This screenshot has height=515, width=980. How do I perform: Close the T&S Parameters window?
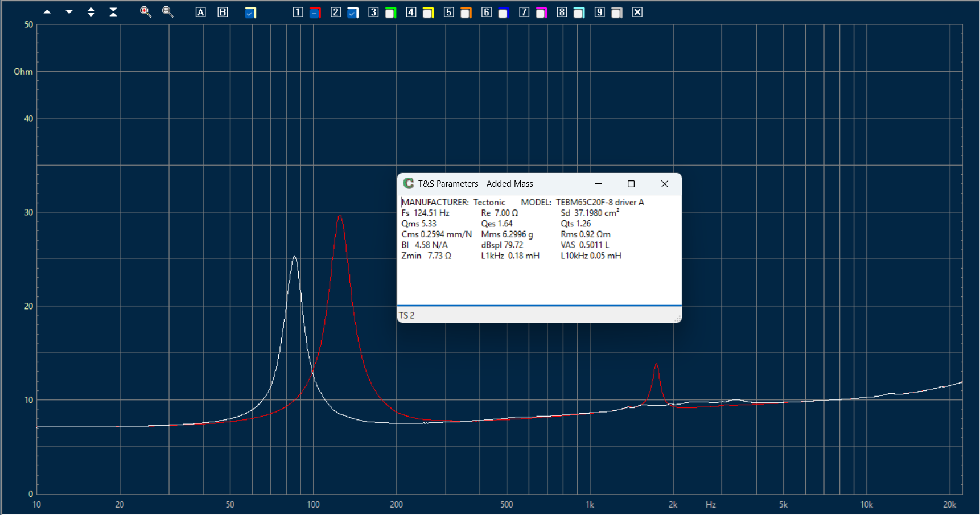(664, 184)
